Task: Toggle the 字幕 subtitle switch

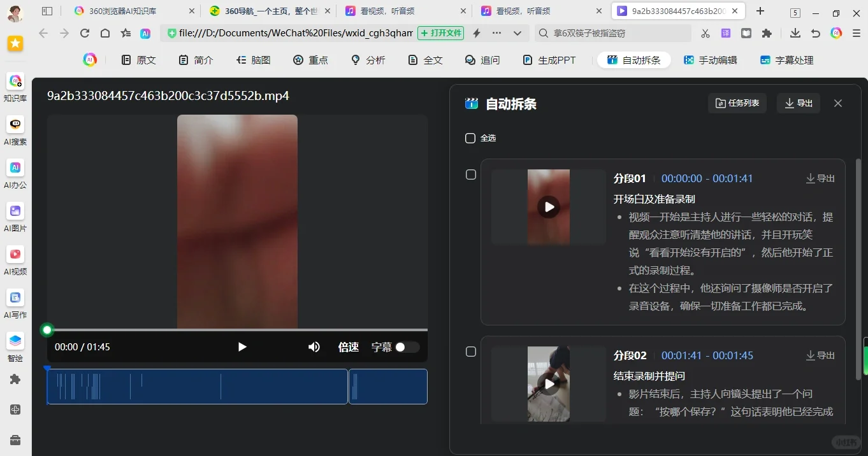Action: click(x=407, y=347)
